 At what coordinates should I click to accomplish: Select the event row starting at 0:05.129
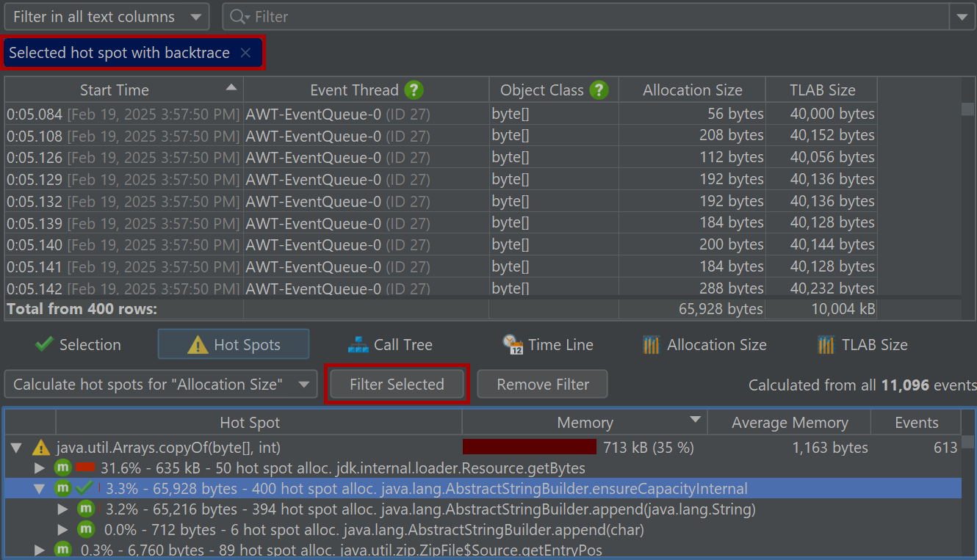[441, 179]
